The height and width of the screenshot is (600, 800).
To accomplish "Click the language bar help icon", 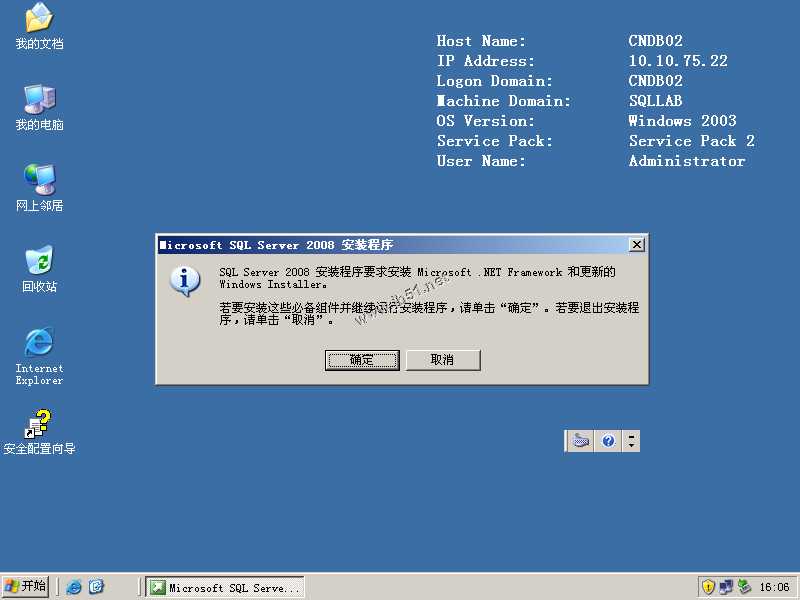I will coord(608,441).
